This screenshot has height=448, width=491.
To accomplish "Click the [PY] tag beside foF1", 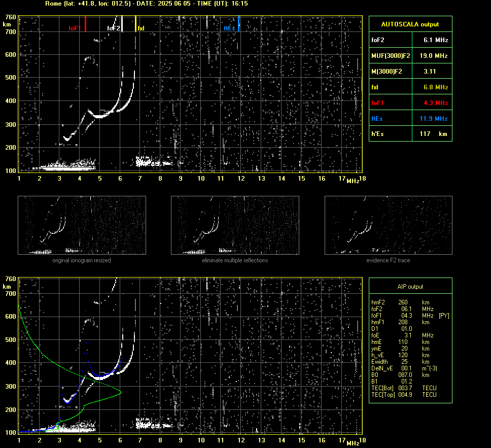I will [444, 316].
